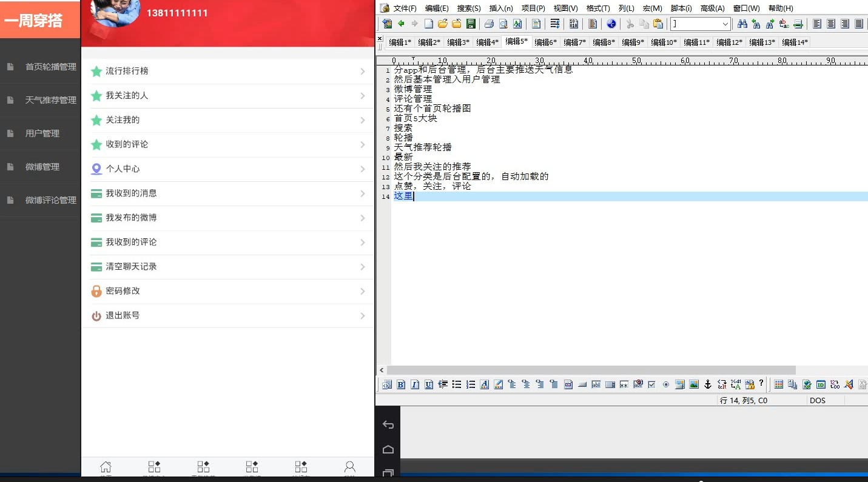868x482 pixels.
Task: Switch to the 编辑8* tab
Action: (604, 42)
